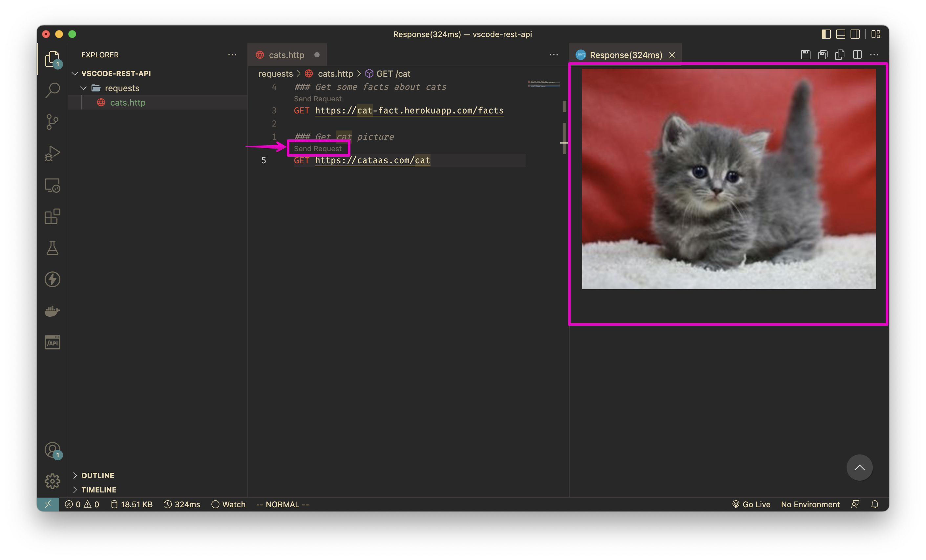The height and width of the screenshot is (560, 926).
Task: Click the EXPLORER header title
Action: click(x=100, y=55)
